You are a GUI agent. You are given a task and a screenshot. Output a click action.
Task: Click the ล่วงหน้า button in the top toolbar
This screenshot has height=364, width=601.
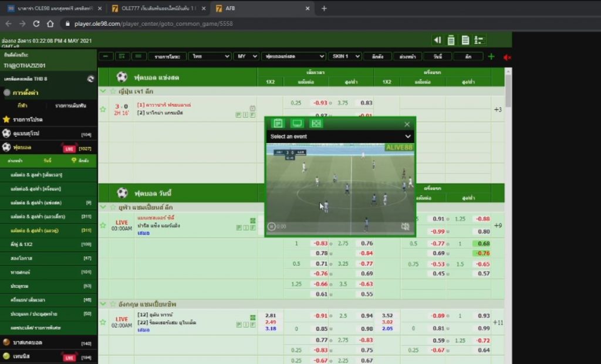(408, 56)
